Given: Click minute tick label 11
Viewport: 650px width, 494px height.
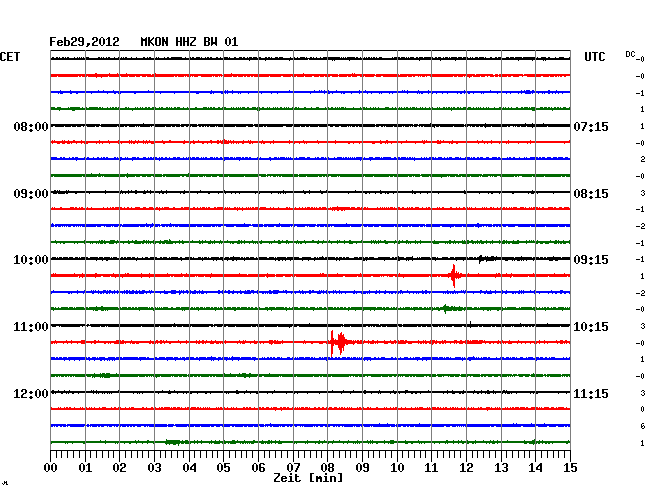Looking at the screenshot, I should pyautogui.click(x=431, y=468).
